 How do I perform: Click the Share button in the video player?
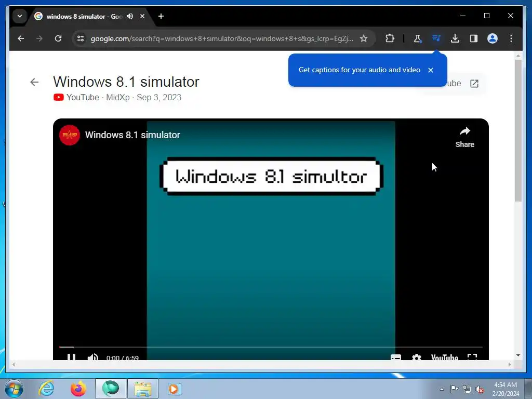[465, 137]
